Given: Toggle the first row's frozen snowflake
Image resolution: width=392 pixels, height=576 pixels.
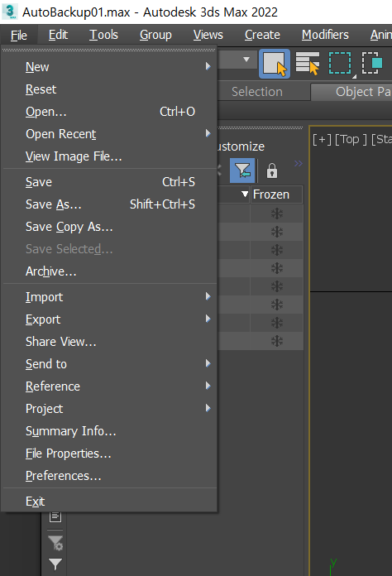Looking at the screenshot, I should click(277, 214).
